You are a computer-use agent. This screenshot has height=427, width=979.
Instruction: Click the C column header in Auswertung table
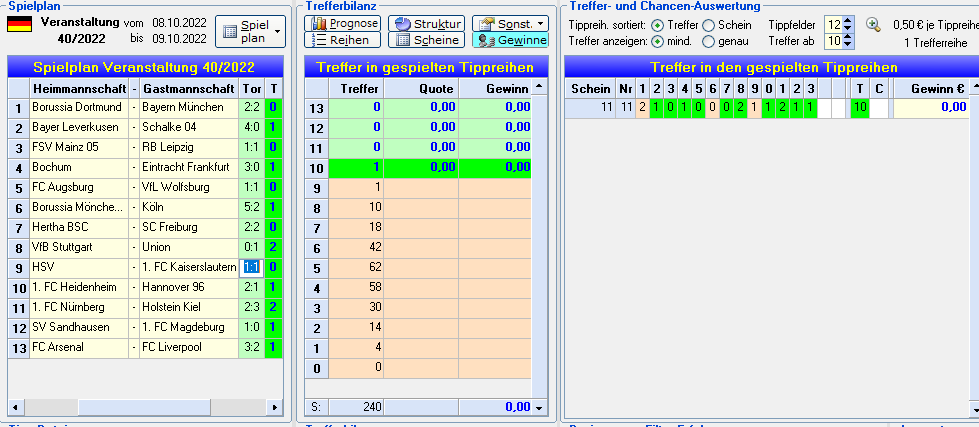[878, 89]
